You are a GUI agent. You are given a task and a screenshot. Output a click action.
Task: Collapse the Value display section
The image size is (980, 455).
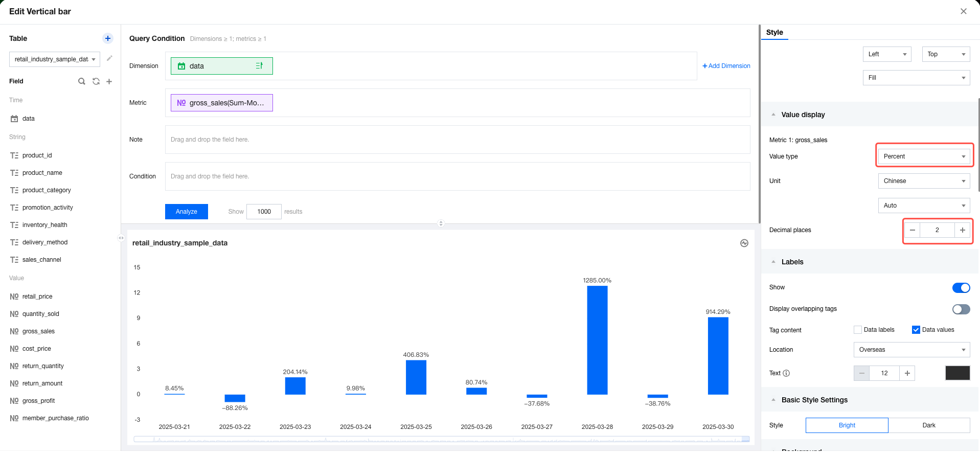pyautogui.click(x=773, y=115)
